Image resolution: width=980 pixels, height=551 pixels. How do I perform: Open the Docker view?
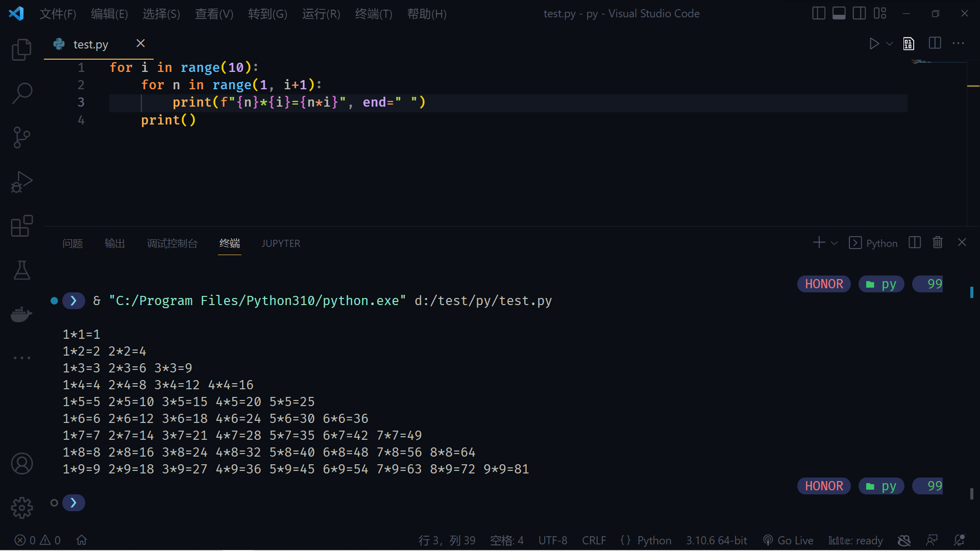click(21, 314)
